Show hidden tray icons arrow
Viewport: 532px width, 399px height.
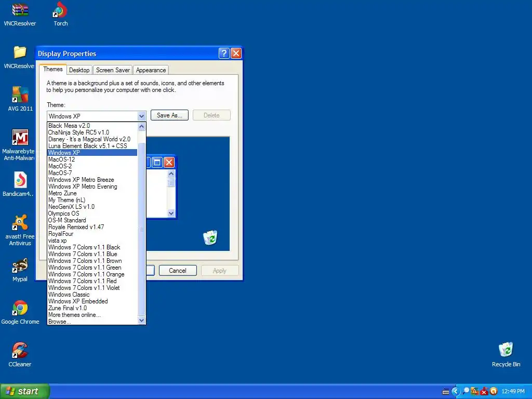coord(456,392)
